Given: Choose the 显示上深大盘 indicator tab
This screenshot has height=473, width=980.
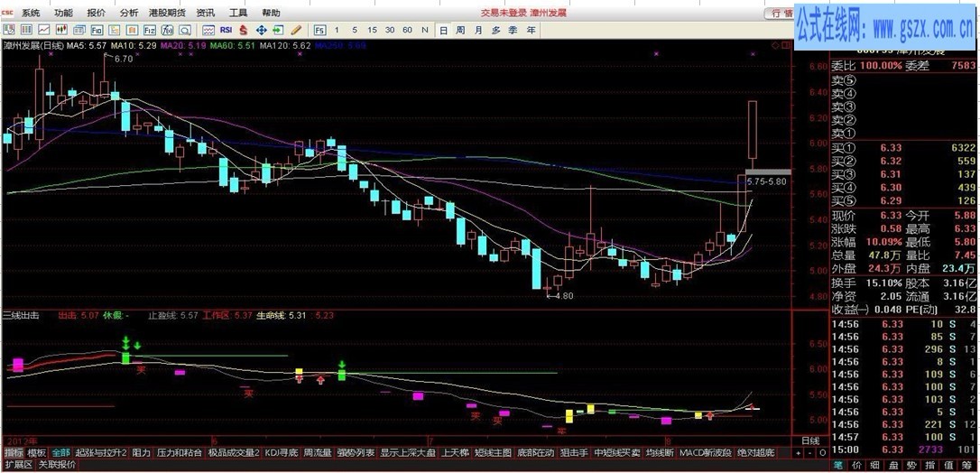Looking at the screenshot, I should click(408, 452).
